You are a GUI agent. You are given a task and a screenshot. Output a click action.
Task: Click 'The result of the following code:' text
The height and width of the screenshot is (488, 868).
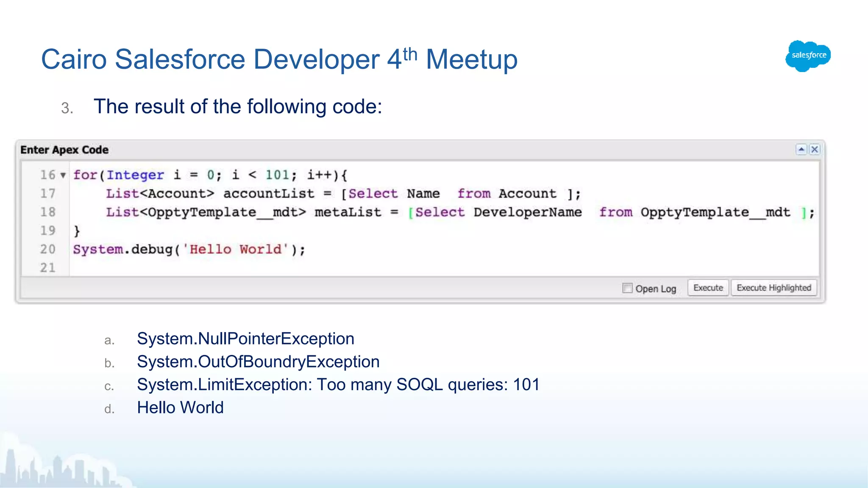coord(238,106)
